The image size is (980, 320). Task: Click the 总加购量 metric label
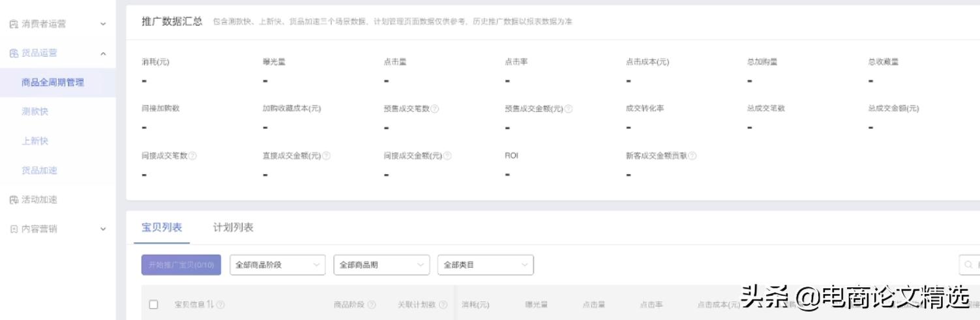[x=762, y=62]
